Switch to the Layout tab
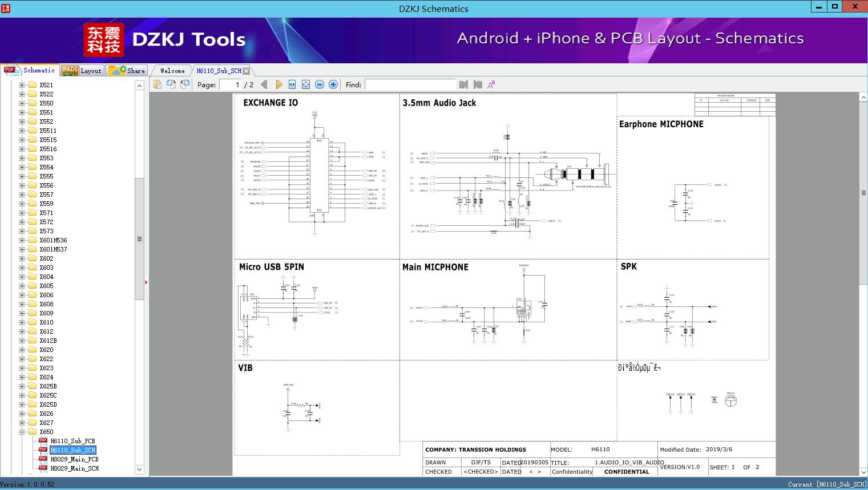This screenshot has height=490, width=868. (x=82, y=71)
